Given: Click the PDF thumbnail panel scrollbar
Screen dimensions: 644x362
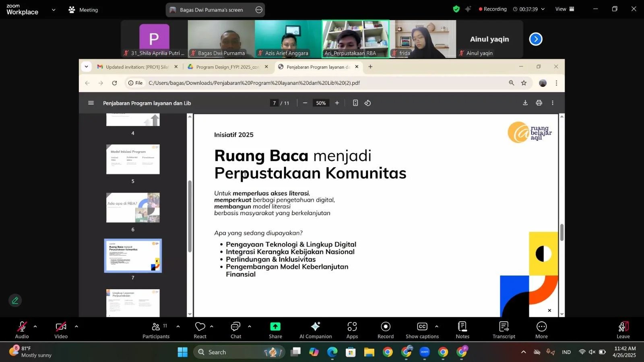Looking at the screenshot, I should coord(190,216).
